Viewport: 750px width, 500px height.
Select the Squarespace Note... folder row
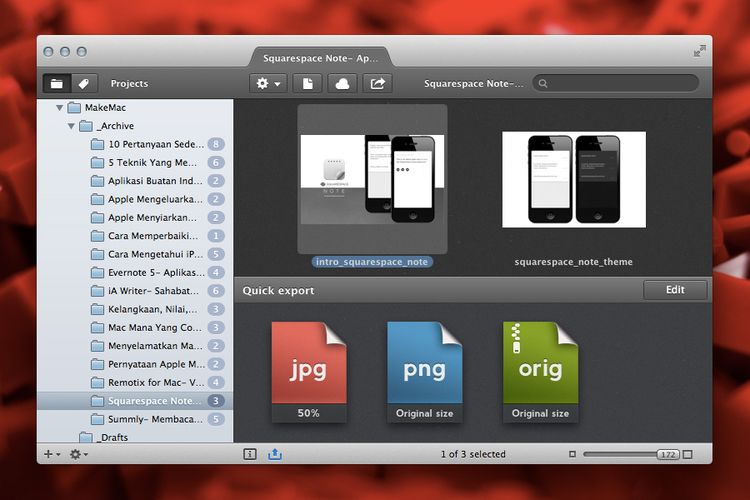coord(135,401)
